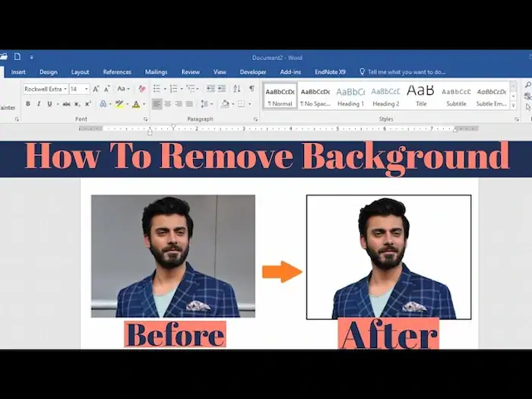Viewport: 532px width, 399px height.
Task: Apply the Font Color A button
Action: [x=136, y=104]
